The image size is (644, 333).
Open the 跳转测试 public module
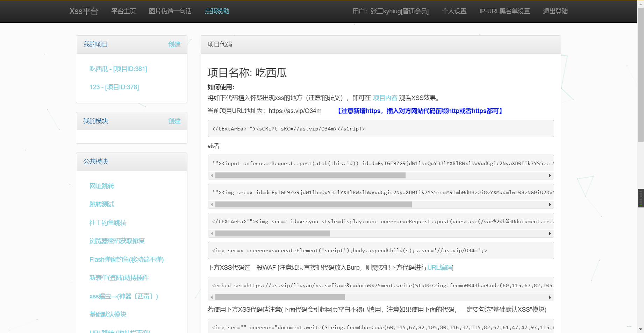point(102,204)
